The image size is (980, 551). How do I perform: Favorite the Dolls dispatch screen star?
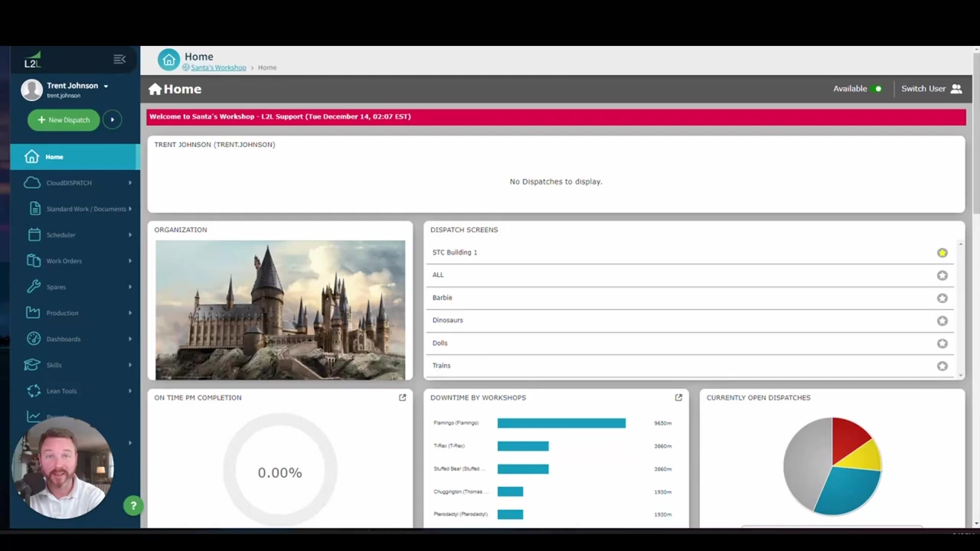pyautogui.click(x=942, y=344)
